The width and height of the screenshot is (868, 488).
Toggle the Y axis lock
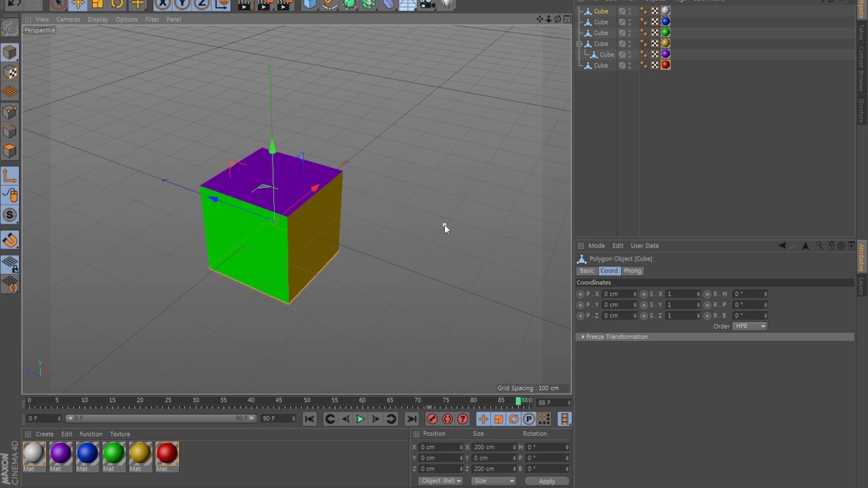tap(182, 4)
